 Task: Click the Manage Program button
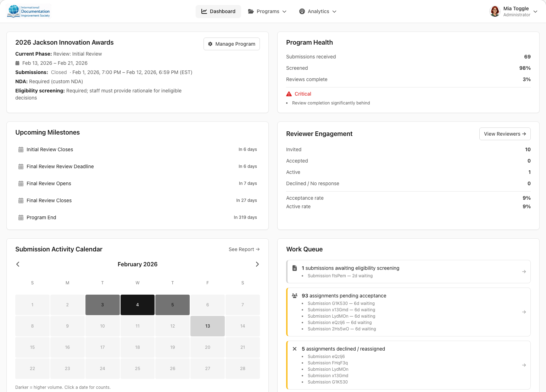pos(232,44)
